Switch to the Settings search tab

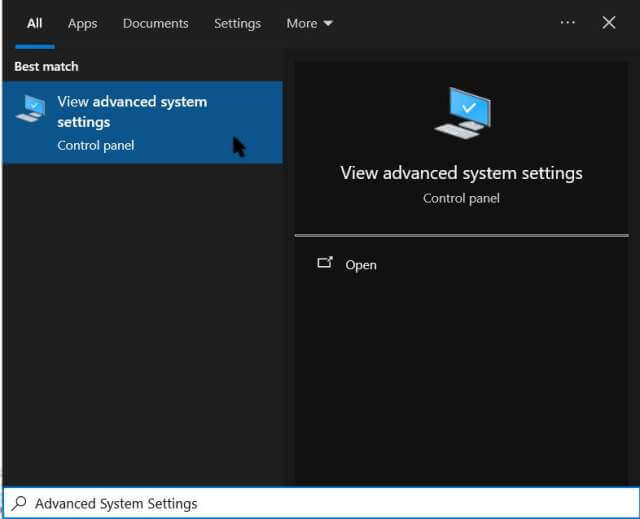237,24
